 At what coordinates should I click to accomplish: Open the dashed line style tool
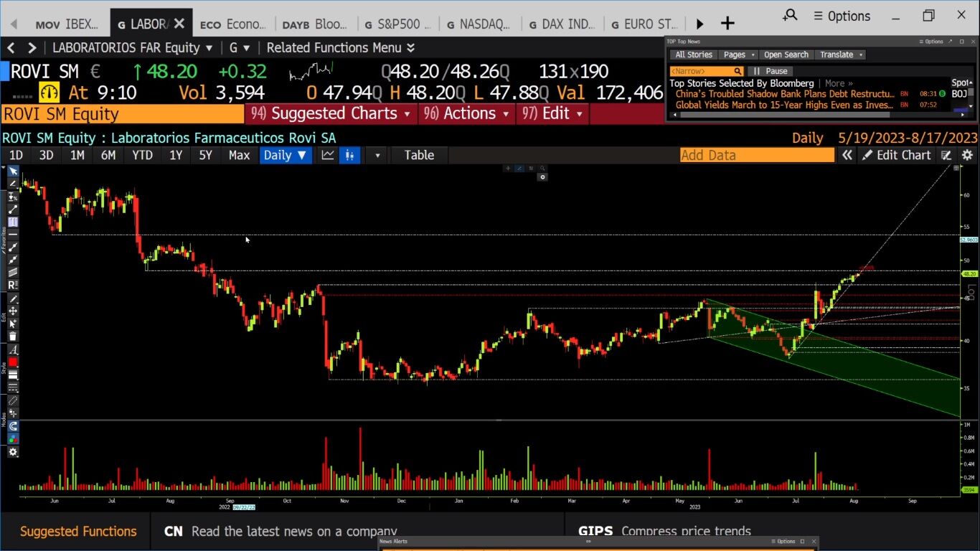[13, 388]
